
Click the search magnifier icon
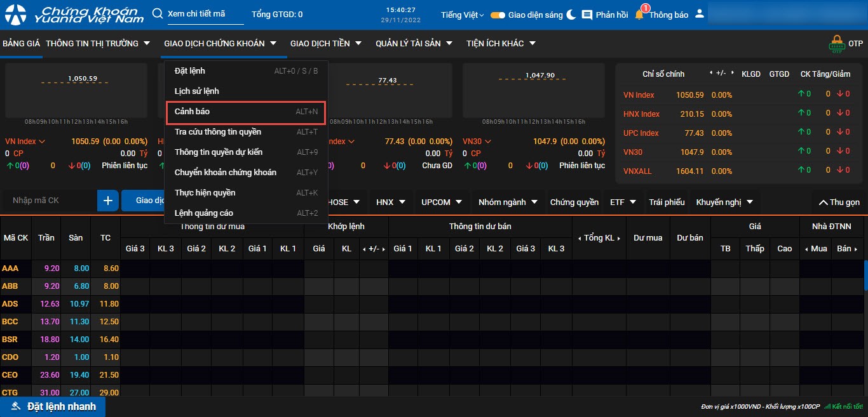pos(158,14)
